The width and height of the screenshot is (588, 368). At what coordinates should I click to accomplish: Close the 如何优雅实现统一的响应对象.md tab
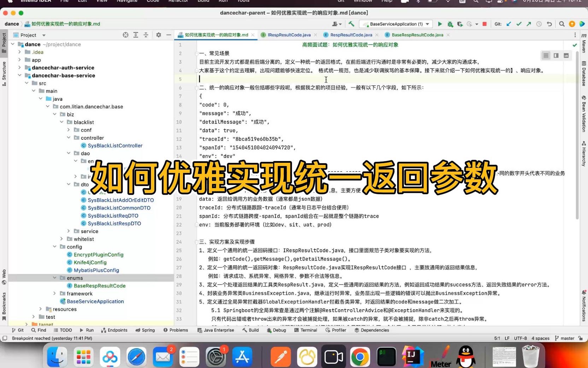click(253, 35)
